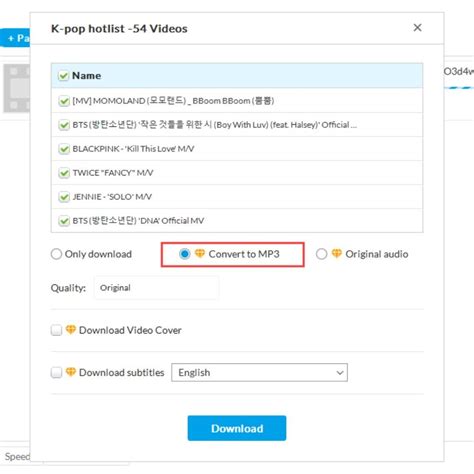Enable the Download subtitles checkbox

point(56,372)
